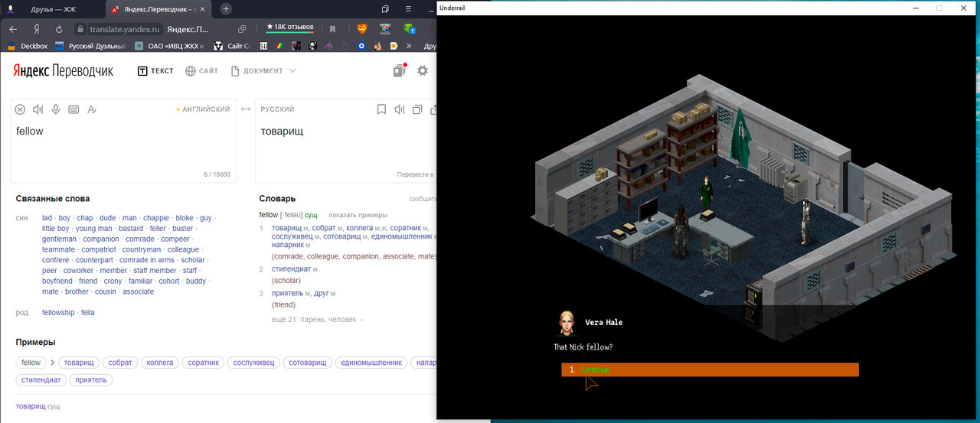Screen dimensions: 980x423
Task: Swap the translation languages with the arrows icon
Action: click(246, 109)
